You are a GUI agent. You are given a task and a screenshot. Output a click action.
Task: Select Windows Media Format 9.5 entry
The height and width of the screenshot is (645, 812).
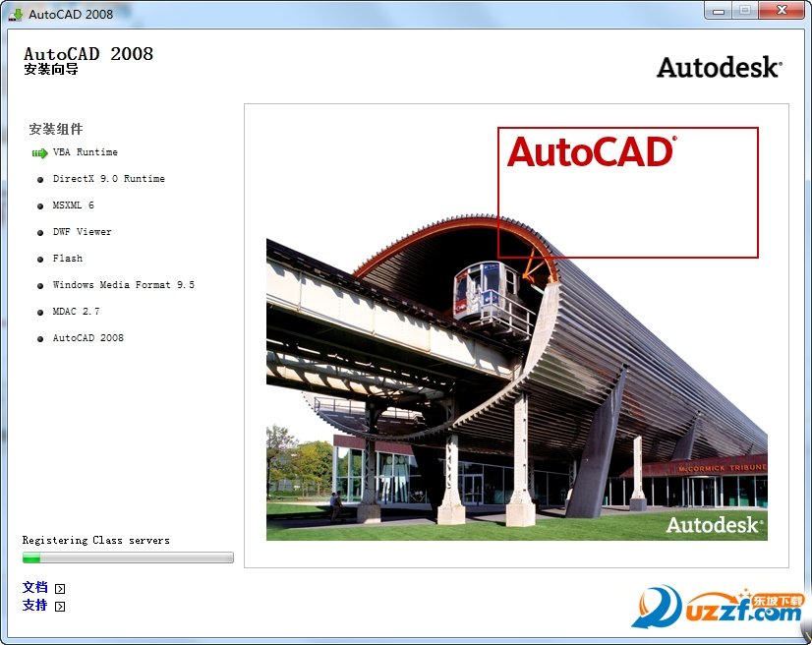tap(123, 285)
